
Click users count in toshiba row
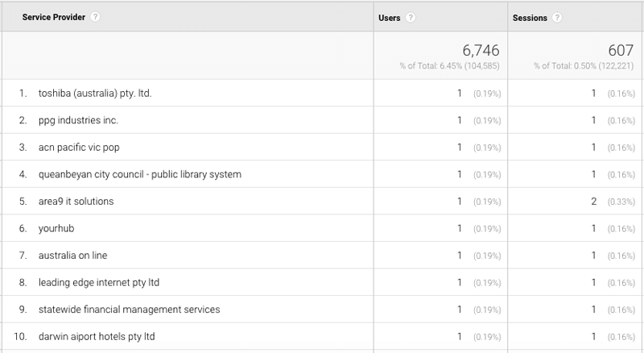click(x=460, y=93)
